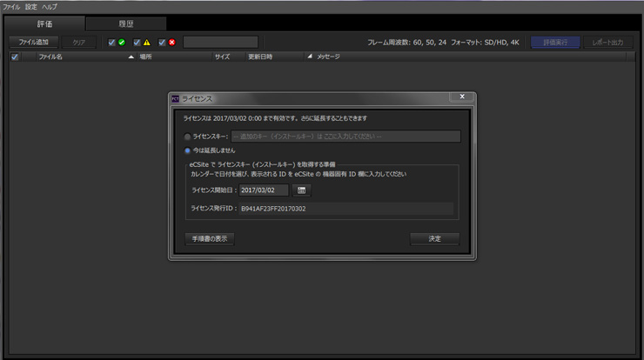This screenshot has height=360, width=644.
Task: Click the ライセンスキー input field
Action: pos(345,137)
